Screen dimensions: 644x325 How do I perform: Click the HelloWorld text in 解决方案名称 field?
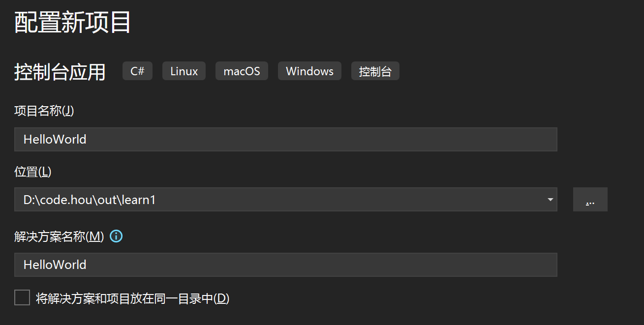55,265
